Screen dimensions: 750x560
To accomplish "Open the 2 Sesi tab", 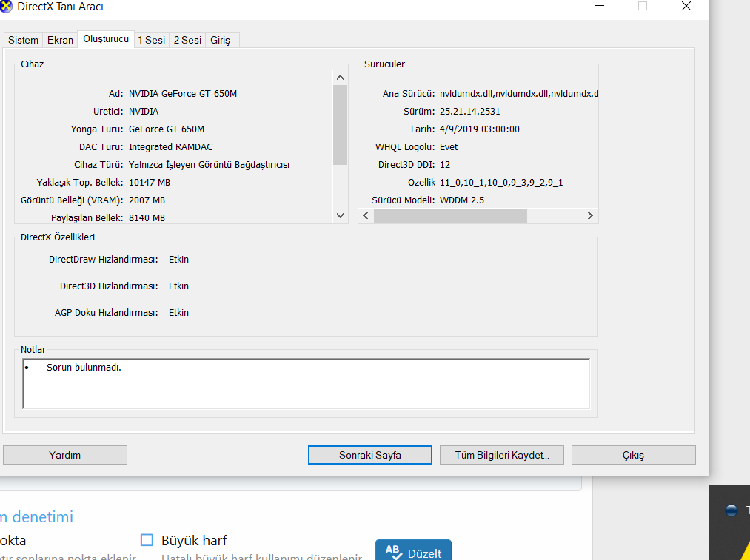I will [x=187, y=40].
